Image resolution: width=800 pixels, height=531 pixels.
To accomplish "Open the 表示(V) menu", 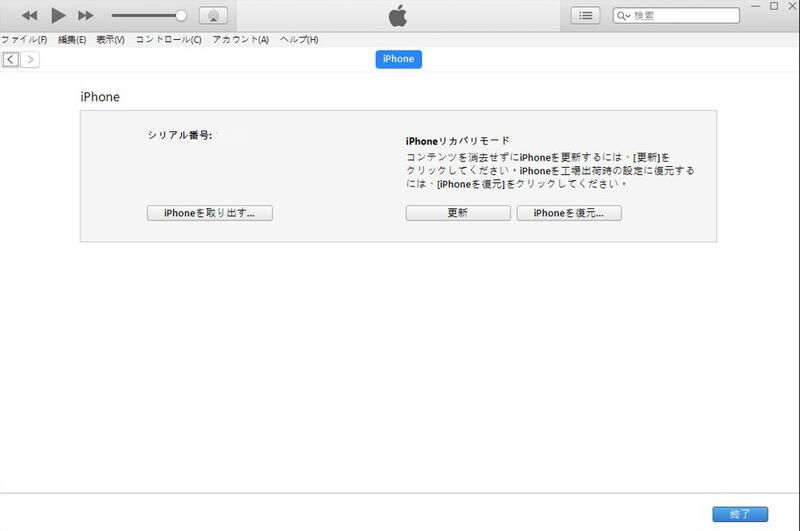I will point(110,40).
